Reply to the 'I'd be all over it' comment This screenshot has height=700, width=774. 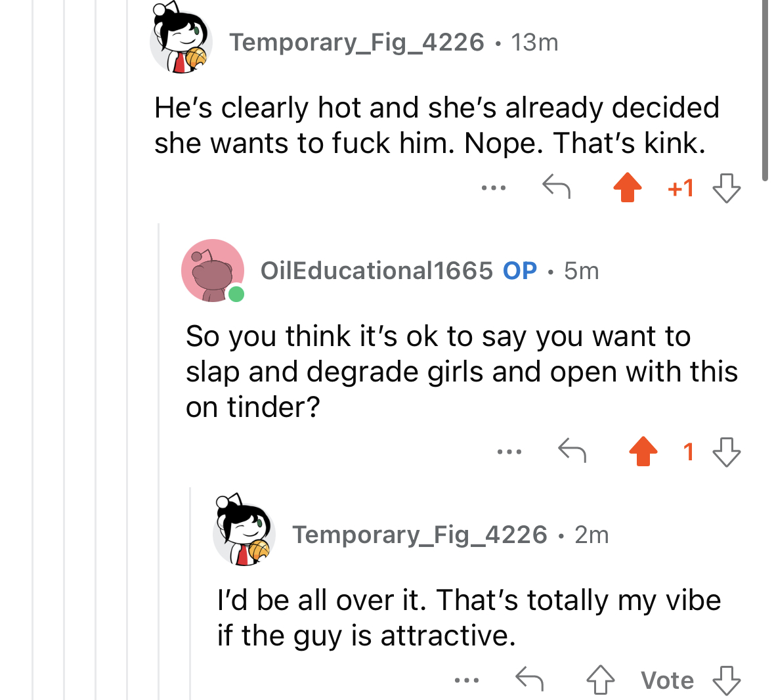(x=529, y=679)
